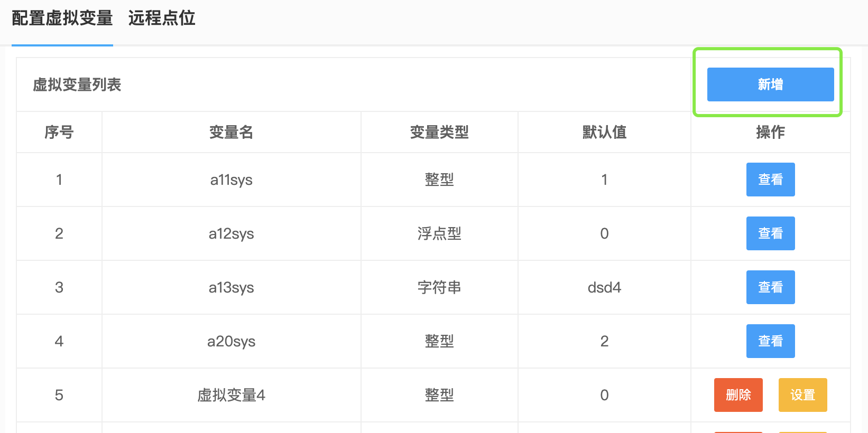View details of a11sys variable
868x433 pixels.
tap(770, 180)
